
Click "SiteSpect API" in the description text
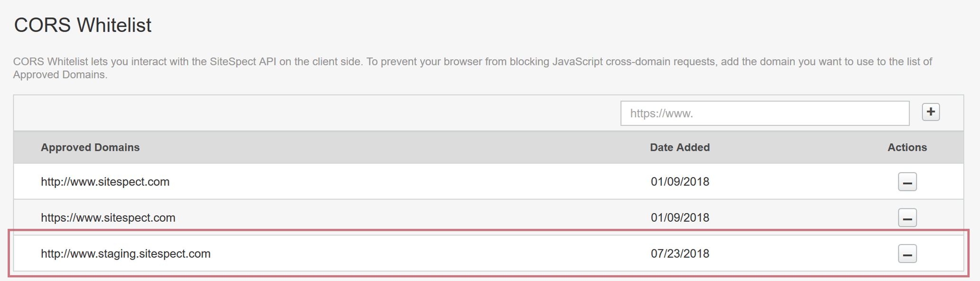(243, 62)
